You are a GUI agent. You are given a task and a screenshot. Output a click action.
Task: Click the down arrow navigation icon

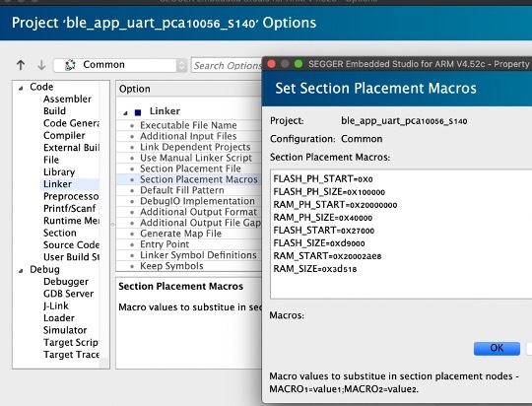(x=41, y=65)
